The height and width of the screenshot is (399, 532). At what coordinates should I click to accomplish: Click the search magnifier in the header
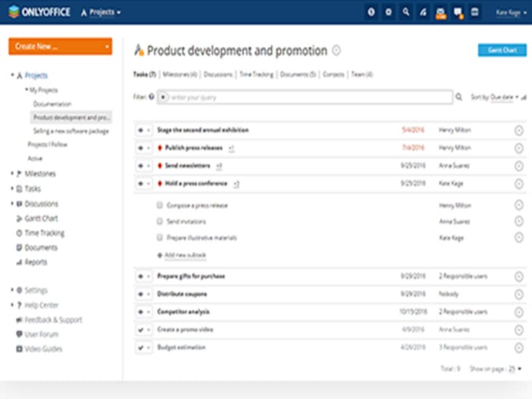pos(406,11)
